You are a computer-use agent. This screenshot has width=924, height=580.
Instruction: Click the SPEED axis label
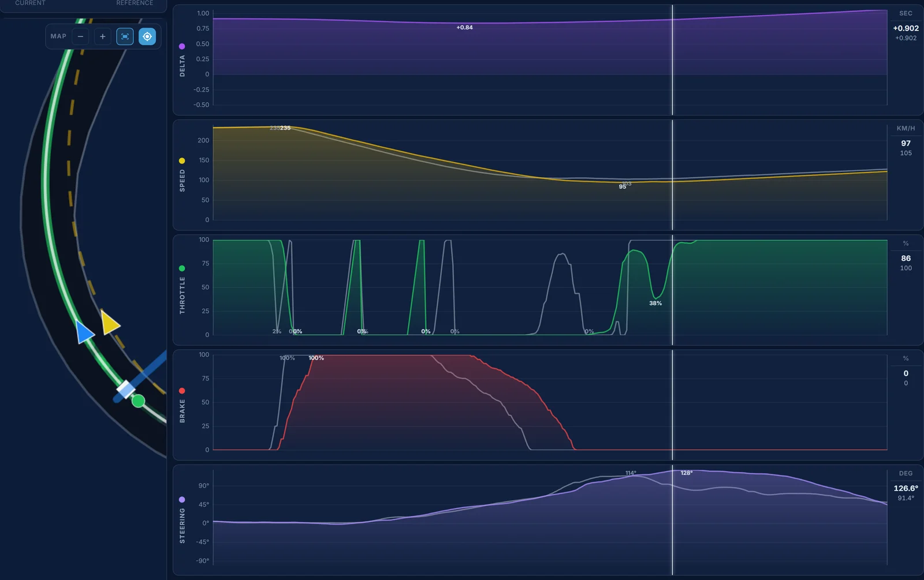tap(182, 181)
